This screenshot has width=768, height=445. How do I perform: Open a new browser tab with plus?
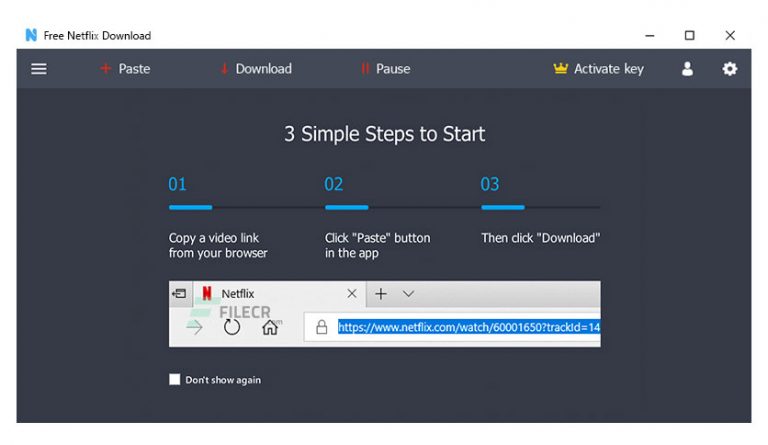pyautogui.click(x=381, y=294)
